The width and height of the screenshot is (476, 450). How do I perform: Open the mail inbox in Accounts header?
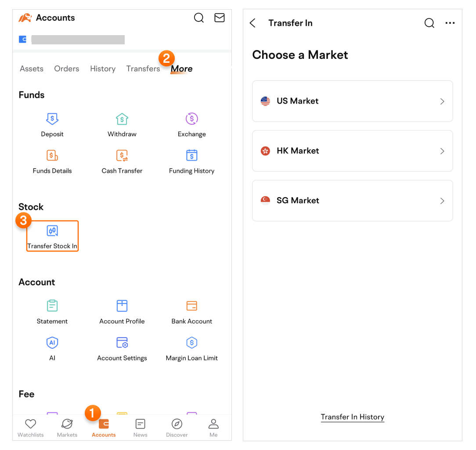click(x=219, y=18)
